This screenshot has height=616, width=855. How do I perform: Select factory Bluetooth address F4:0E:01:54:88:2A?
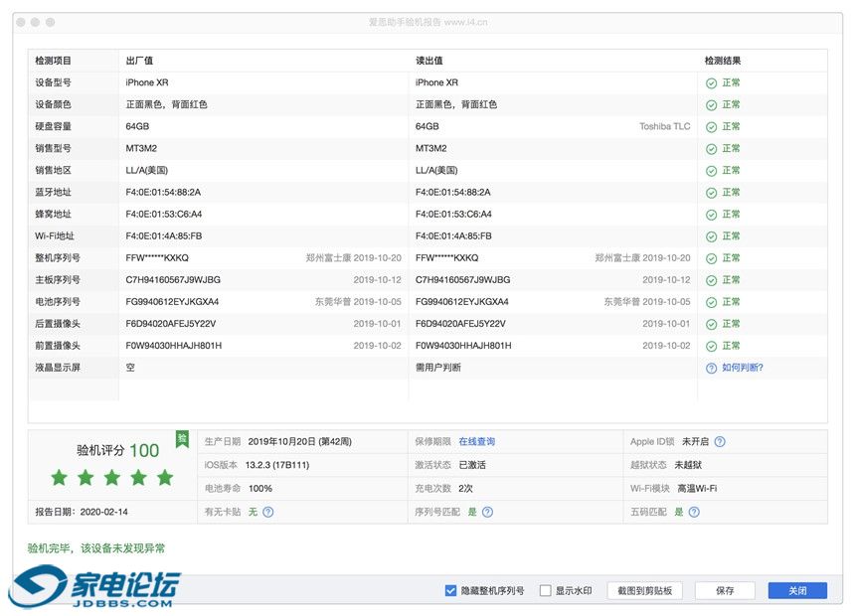163,192
